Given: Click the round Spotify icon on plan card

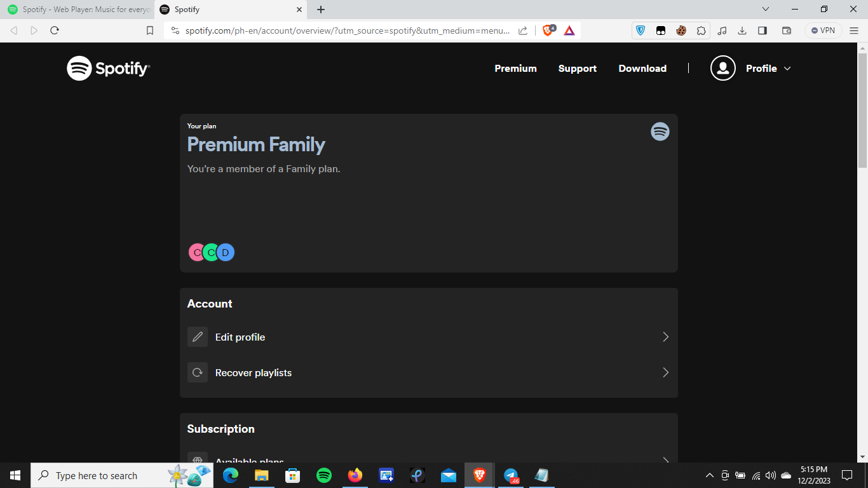Looking at the screenshot, I should (660, 132).
